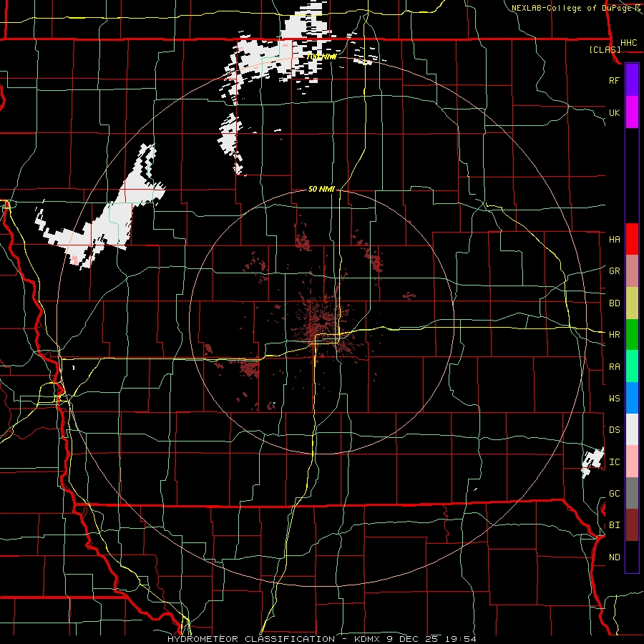
Task: Click the 'BD' legend label
Action: (x=615, y=303)
